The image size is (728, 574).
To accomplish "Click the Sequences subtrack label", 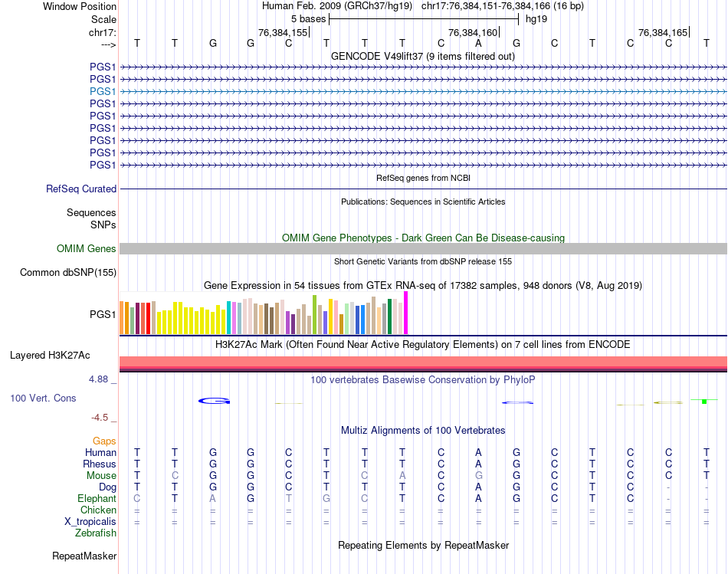I will [91, 213].
